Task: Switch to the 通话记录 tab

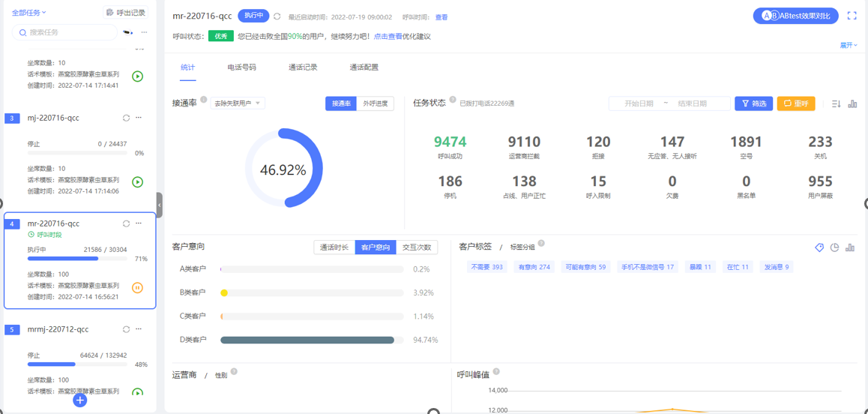Action: [303, 67]
